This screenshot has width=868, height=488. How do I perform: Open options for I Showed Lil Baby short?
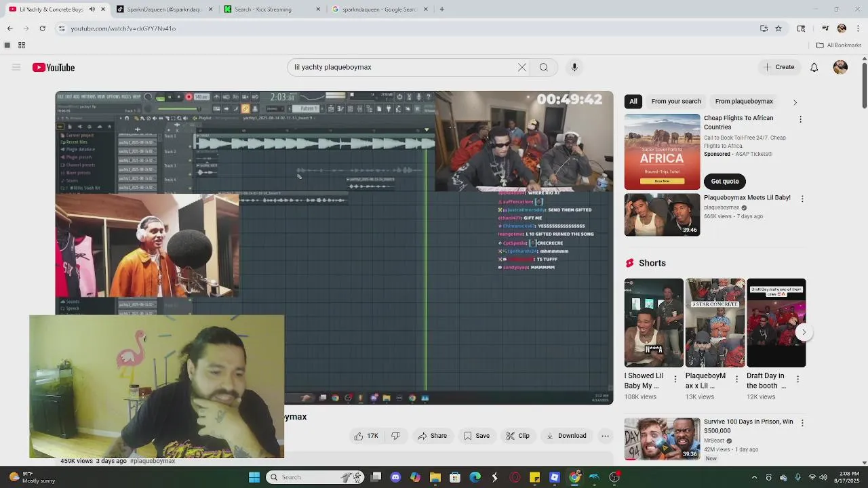point(675,380)
